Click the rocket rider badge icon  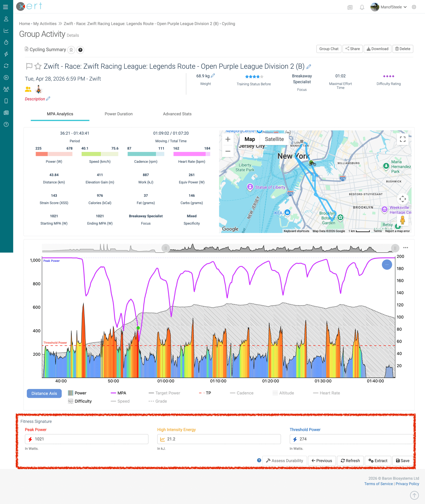click(39, 89)
